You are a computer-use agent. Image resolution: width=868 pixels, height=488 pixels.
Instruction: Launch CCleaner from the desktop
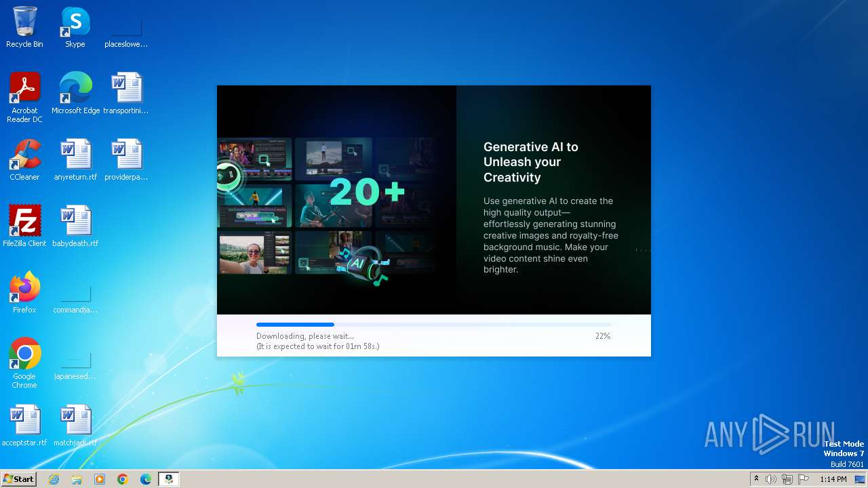[x=24, y=160]
